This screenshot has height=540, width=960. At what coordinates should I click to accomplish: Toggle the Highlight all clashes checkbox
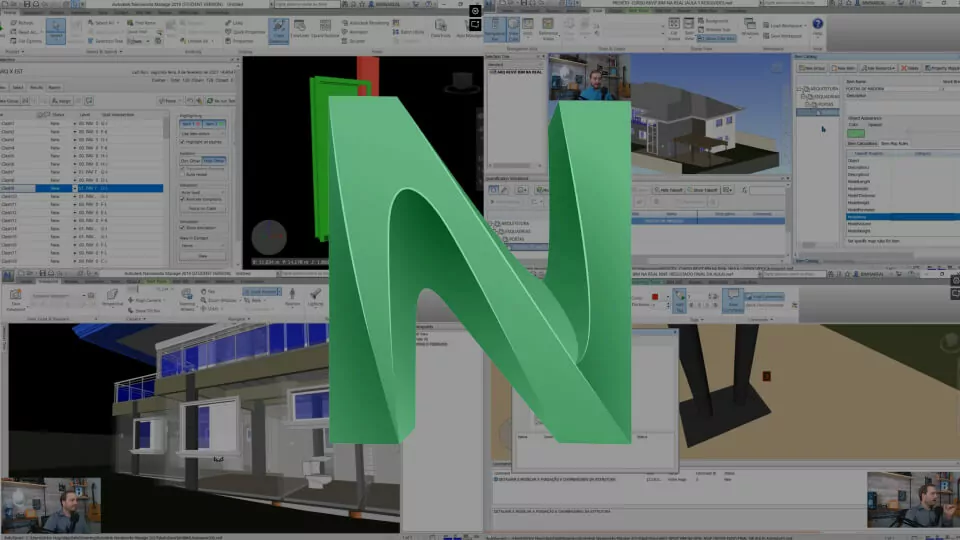(x=182, y=142)
